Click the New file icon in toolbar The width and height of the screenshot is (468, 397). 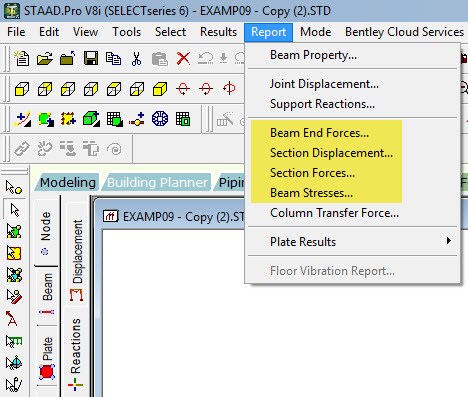[x=22, y=58]
